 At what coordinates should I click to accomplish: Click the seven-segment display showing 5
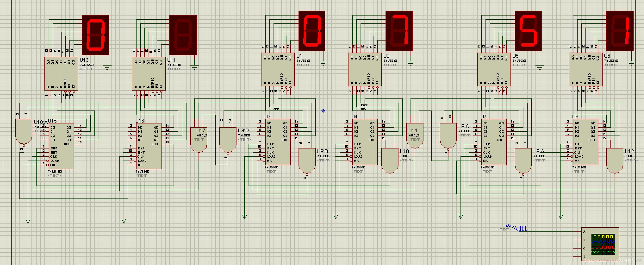[528, 31]
